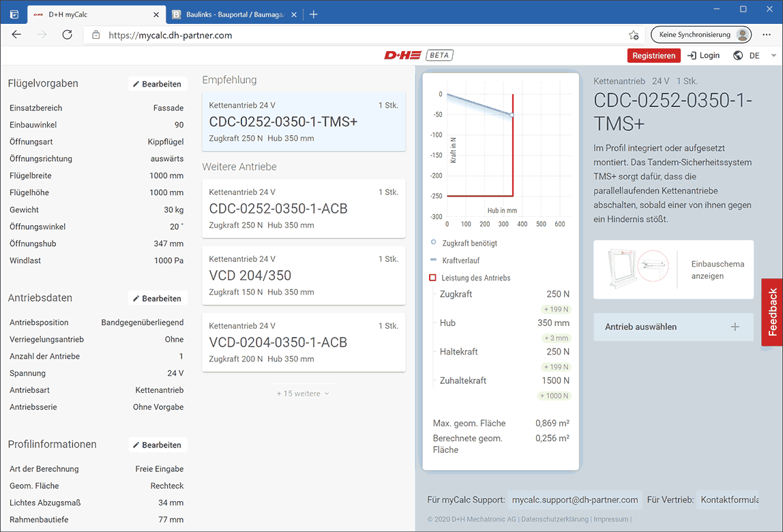
Task: Click the 'Kippflügel' Öffnungsart value
Action: pos(166,142)
